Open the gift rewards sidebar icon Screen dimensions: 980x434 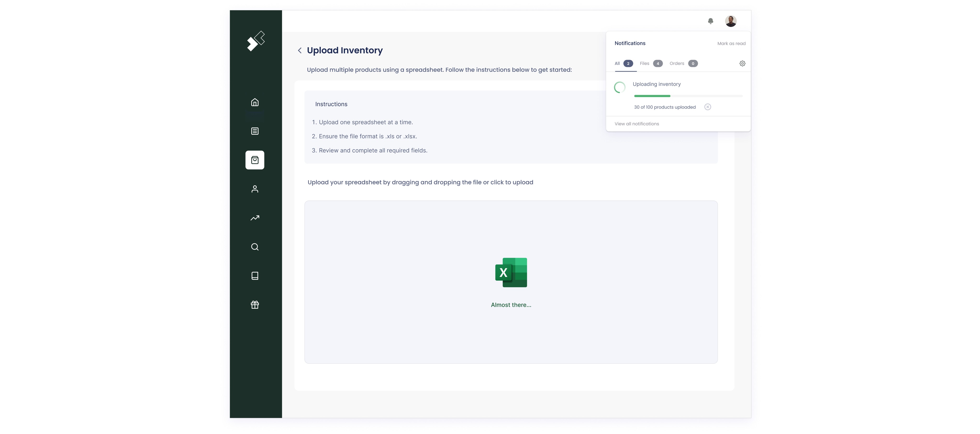(x=255, y=305)
